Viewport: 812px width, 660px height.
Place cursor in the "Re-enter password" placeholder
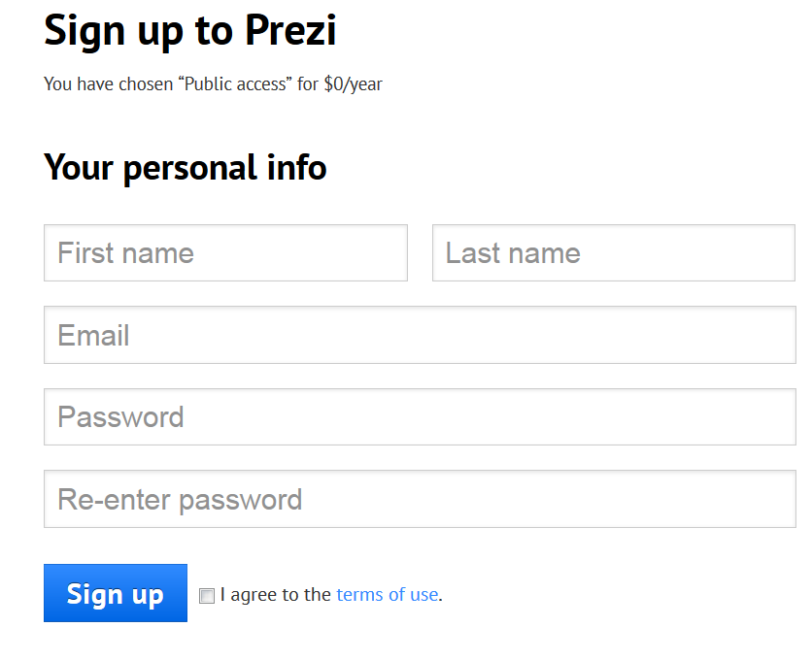click(180, 500)
